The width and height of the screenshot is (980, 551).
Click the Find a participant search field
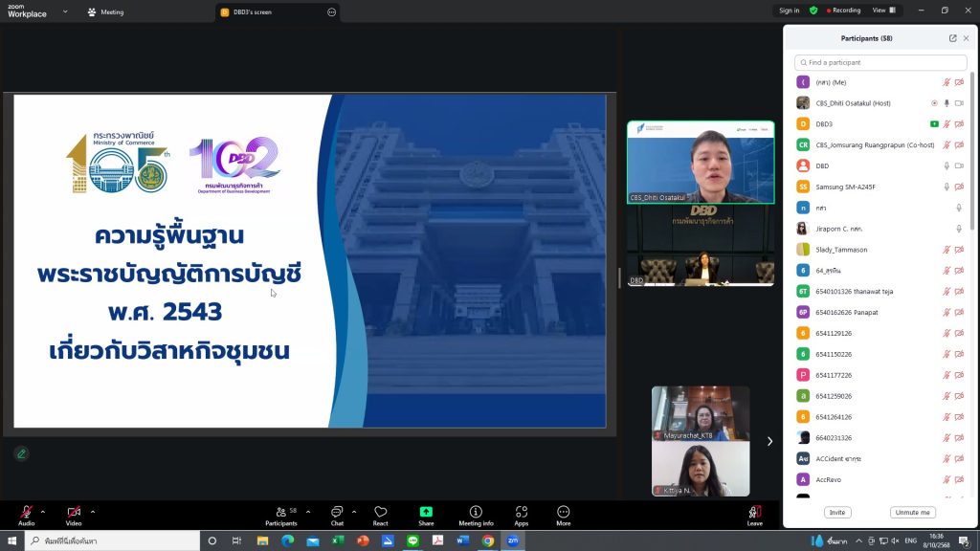pos(880,62)
